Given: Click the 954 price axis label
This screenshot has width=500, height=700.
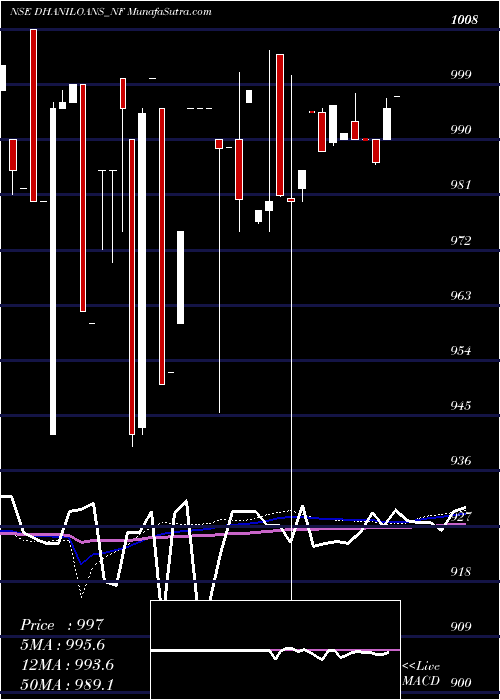Looking at the screenshot, I should pos(459,351).
